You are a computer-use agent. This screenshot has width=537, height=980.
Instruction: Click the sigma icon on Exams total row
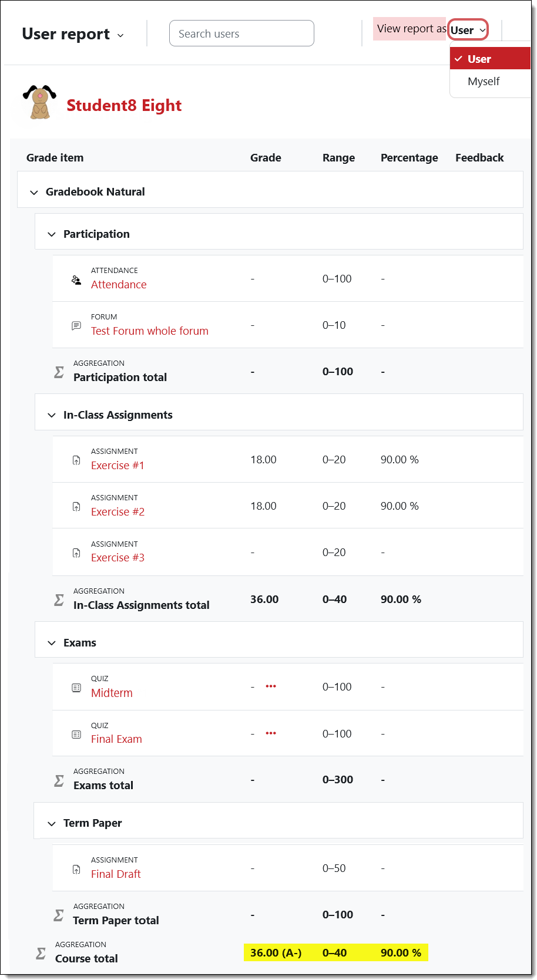[59, 779]
